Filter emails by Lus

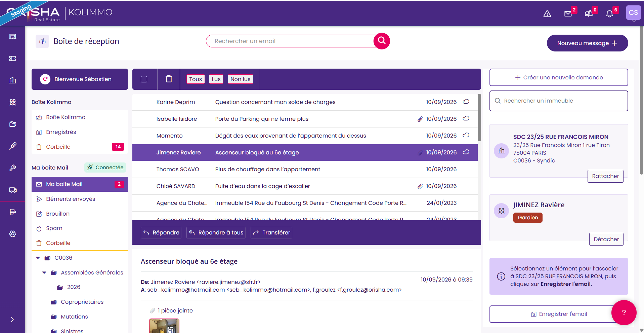point(216,79)
